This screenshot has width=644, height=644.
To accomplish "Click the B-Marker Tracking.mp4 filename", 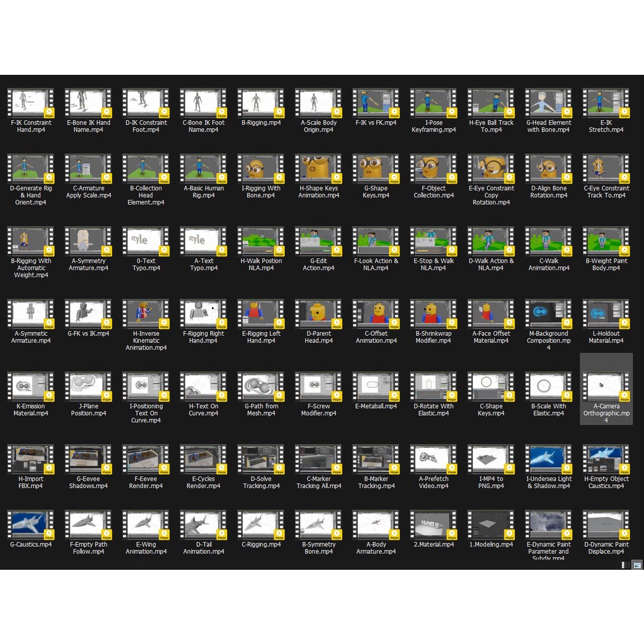I will tap(376, 482).
